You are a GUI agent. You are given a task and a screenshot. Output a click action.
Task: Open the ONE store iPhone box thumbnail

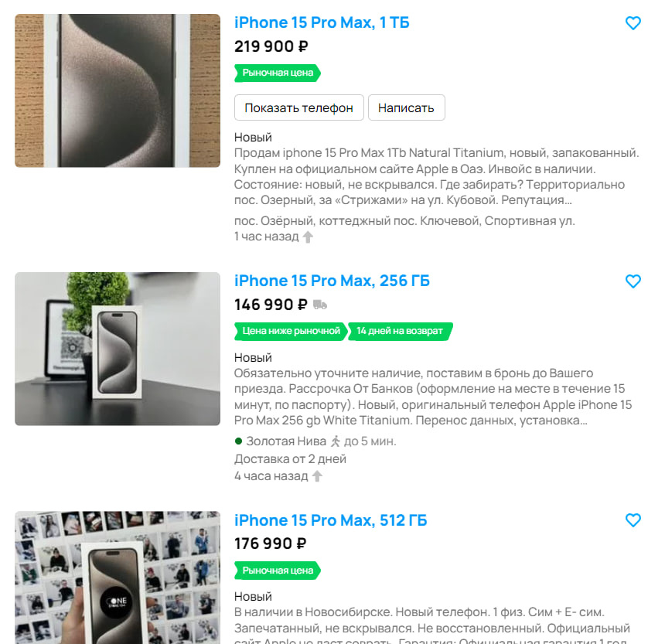[118, 578]
